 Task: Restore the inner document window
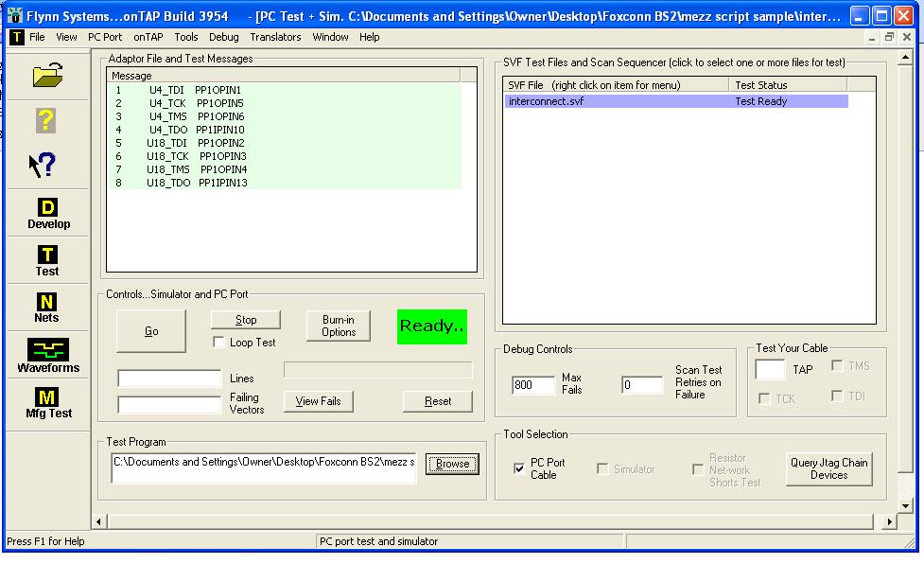pos(889,37)
